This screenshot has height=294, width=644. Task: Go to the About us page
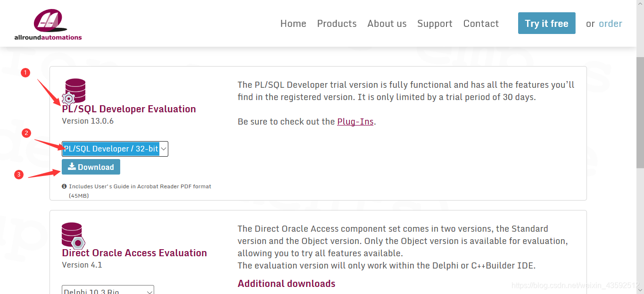(387, 24)
